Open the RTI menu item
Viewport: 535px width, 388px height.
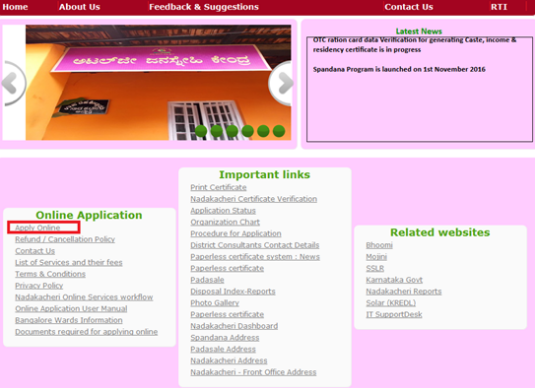(x=499, y=7)
